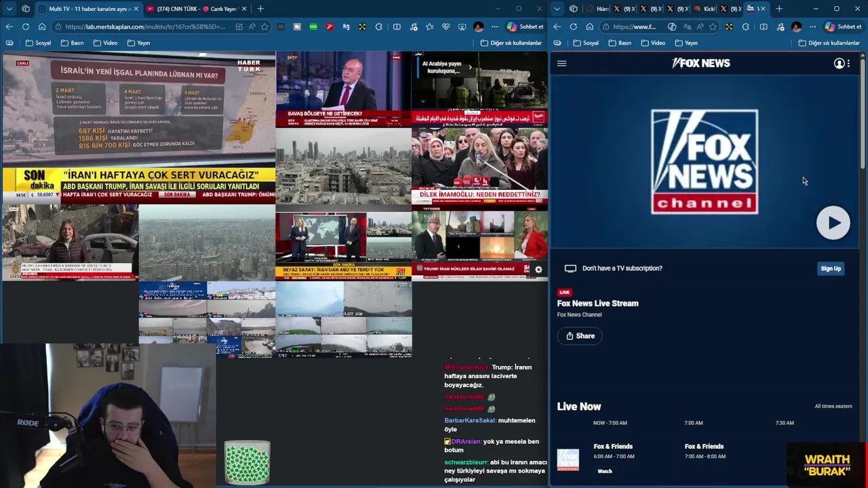Image resolution: width=868 pixels, height=488 pixels.
Task: Open the Yayın bookmarks folder in the Multi TV window
Action: [x=138, y=43]
